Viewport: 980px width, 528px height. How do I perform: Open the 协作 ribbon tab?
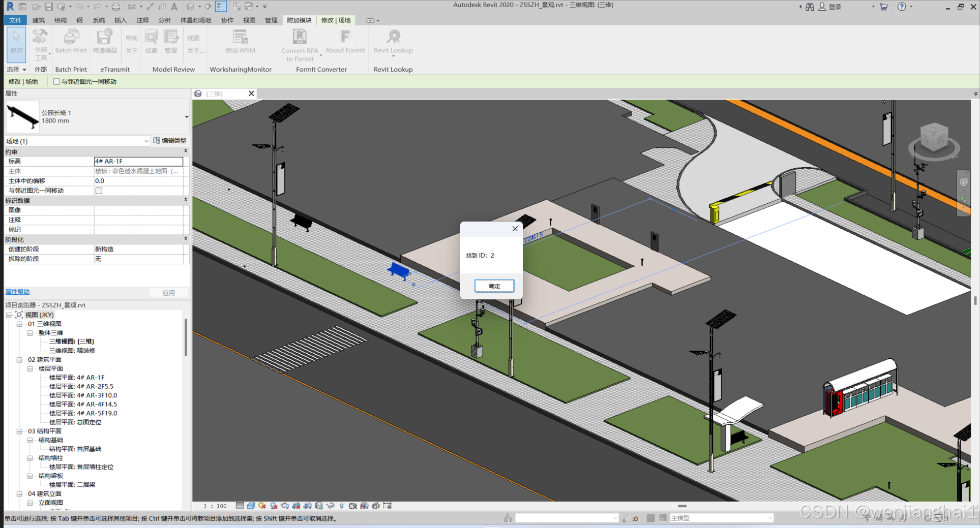pyautogui.click(x=227, y=20)
